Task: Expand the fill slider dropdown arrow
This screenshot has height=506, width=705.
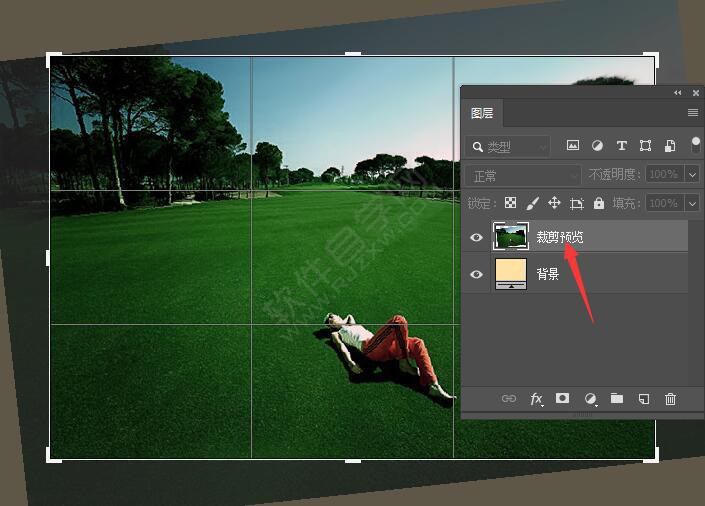Action: click(692, 203)
